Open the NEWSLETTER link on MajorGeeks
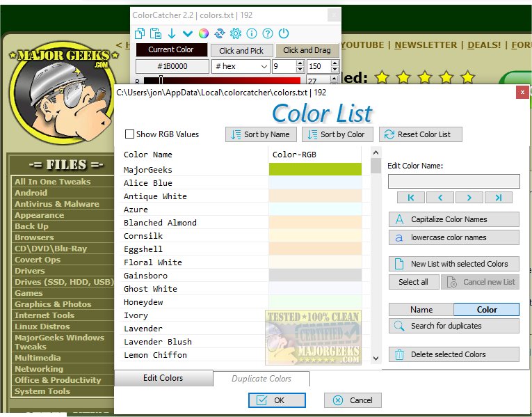The width and height of the screenshot is (532, 417). [426, 45]
